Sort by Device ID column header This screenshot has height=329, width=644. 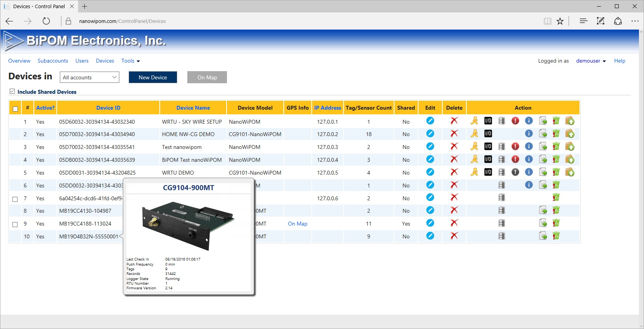pos(108,108)
